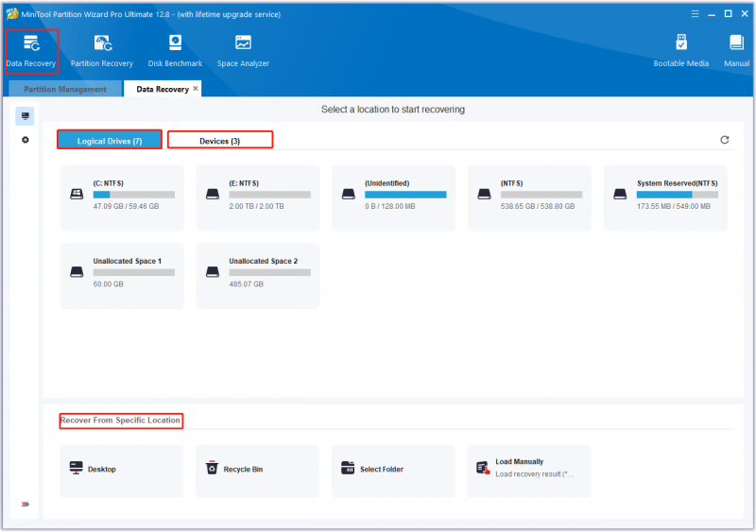Click Select Folder option
Image resolution: width=756 pixels, height=532 pixels.
[393, 471]
